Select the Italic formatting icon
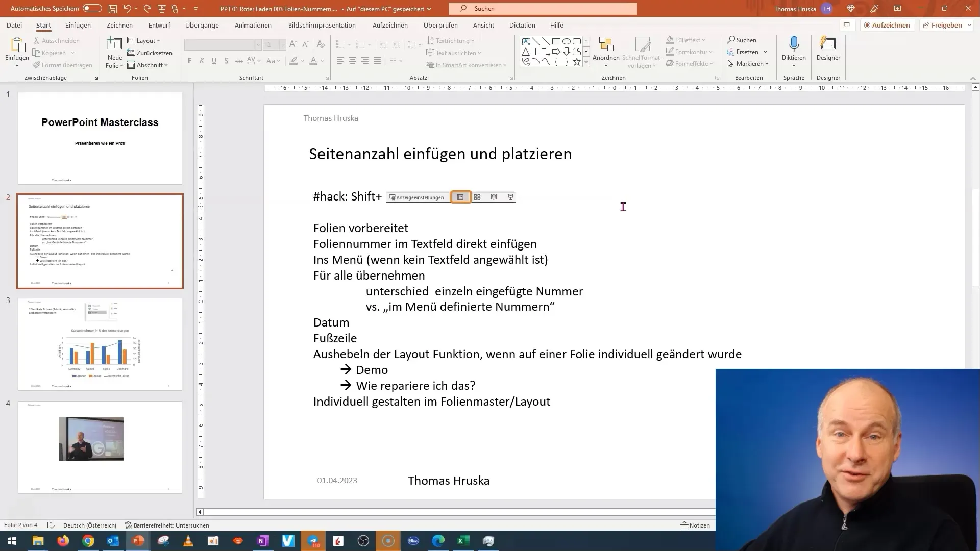The height and width of the screenshot is (551, 980). click(x=202, y=61)
